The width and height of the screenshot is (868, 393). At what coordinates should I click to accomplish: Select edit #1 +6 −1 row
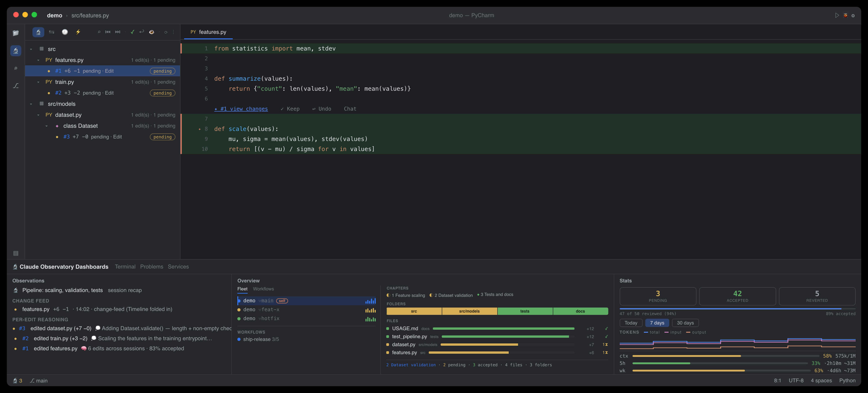click(103, 71)
